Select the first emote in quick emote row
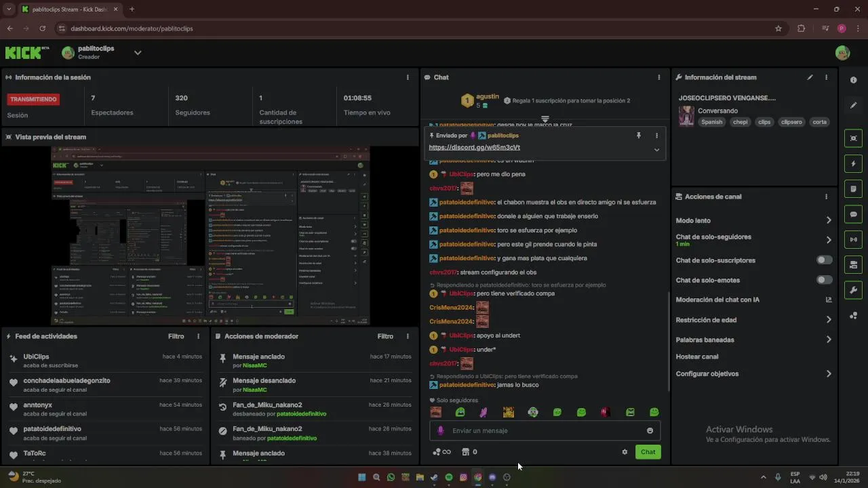Image resolution: width=868 pixels, height=488 pixels. point(436,412)
